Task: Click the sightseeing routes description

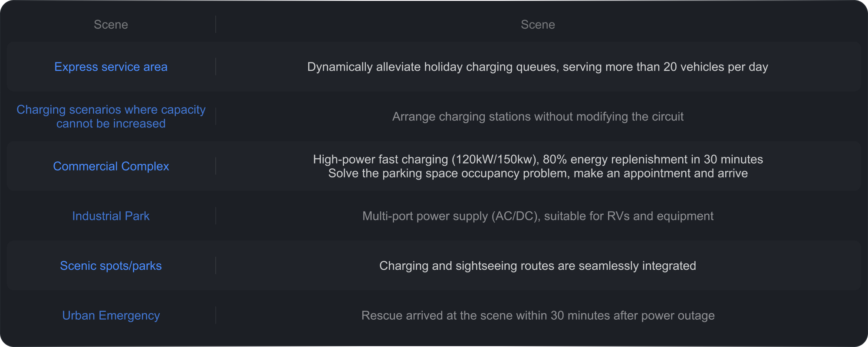Action: pos(538,265)
